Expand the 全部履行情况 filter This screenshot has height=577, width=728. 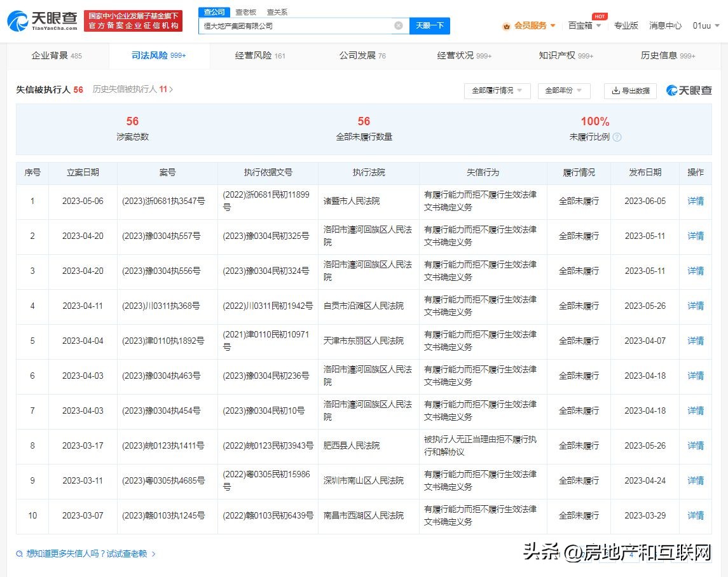[497, 91]
